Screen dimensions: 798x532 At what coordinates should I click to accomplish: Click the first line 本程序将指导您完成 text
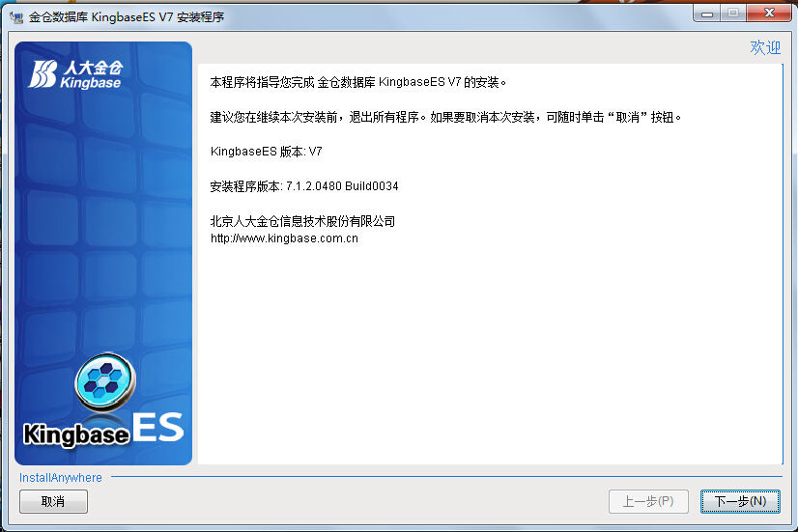click(358, 82)
